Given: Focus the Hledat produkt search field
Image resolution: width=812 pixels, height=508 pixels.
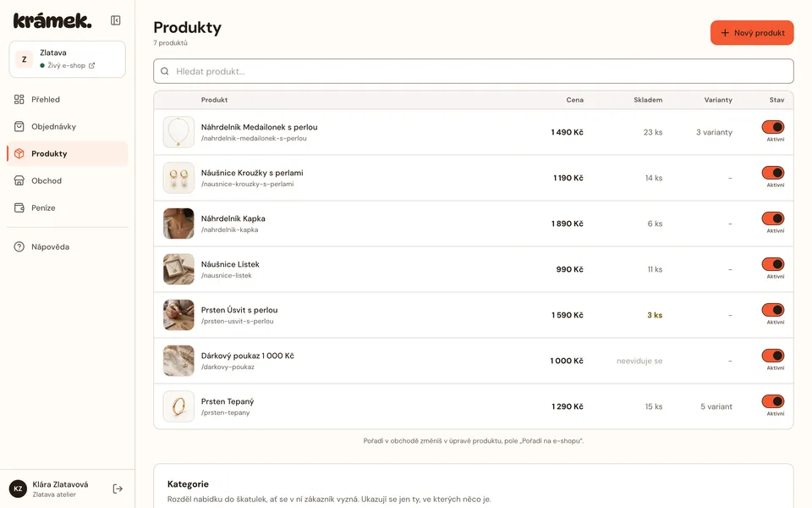Looking at the screenshot, I should click(474, 71).
